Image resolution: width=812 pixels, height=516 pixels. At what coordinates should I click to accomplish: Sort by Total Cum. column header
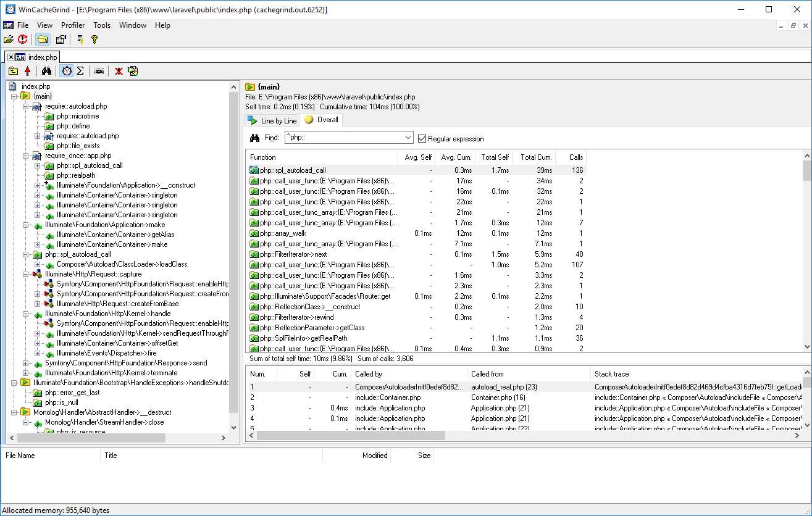coord(534,157)
